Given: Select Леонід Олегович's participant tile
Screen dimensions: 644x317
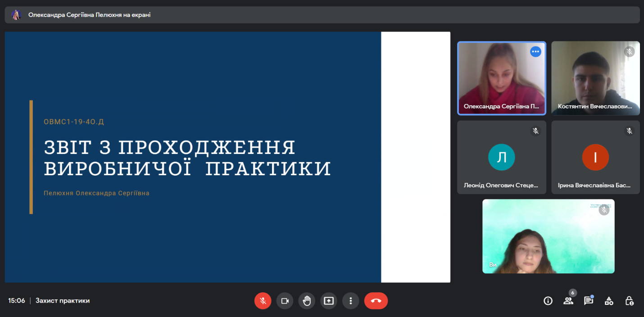Looking at the screenshot, I should pyautogui.click(x=501, y=157).
